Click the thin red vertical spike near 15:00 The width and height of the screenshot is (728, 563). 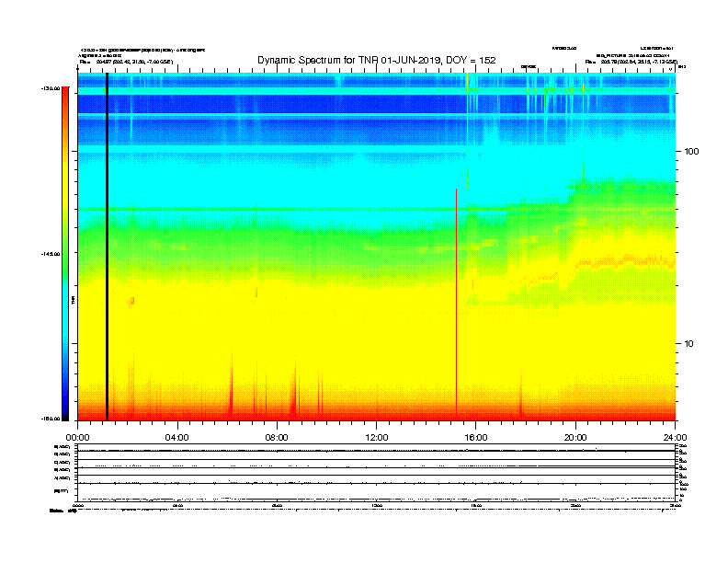[x=457, y=301]
